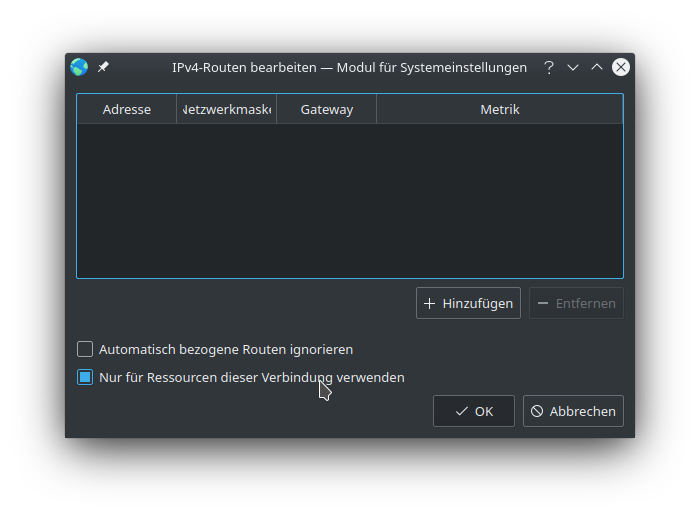
Task: Click inside the empty routes table area
Action: [x=349, y=200]
